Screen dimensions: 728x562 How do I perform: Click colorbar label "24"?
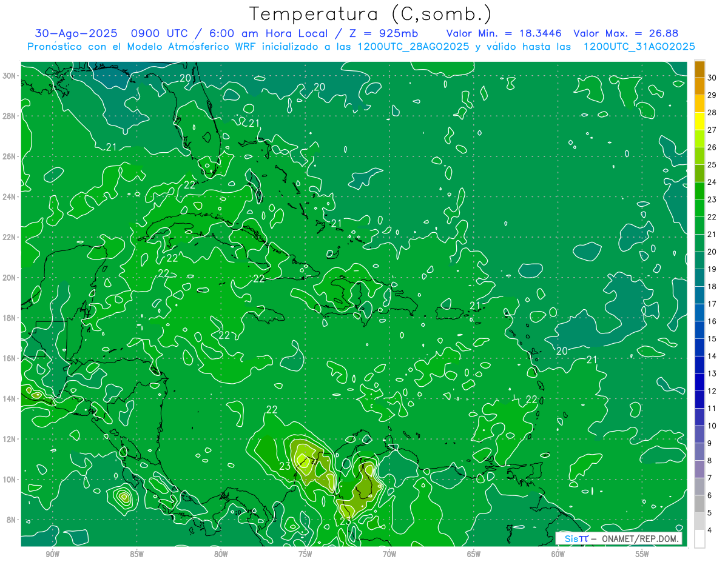[712, 182]
